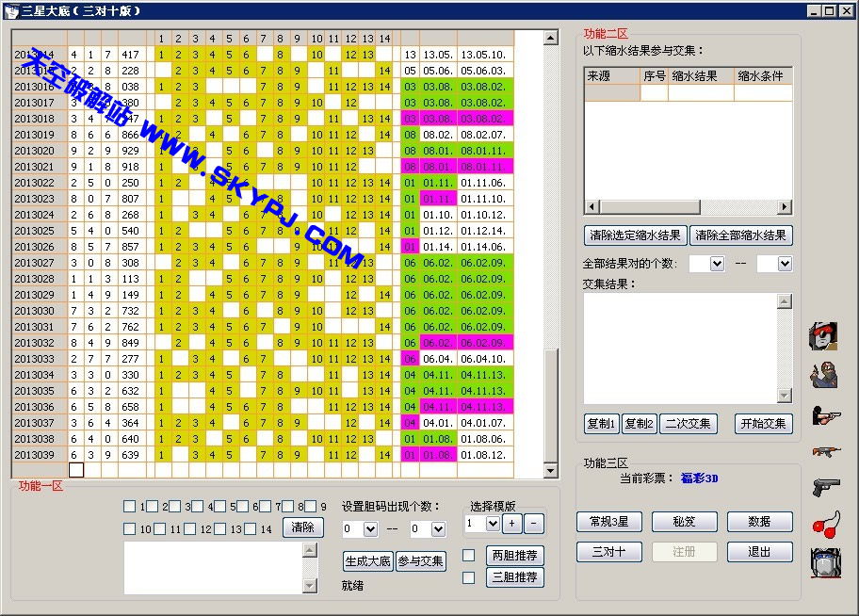
Task: Click the black silhouette shooter aiming pistol icon
Action: pos(825,414)
